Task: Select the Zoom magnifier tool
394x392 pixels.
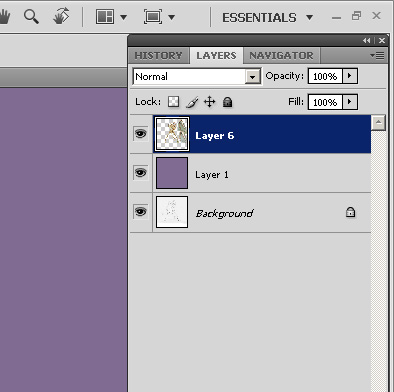Action: click(31, 16)
